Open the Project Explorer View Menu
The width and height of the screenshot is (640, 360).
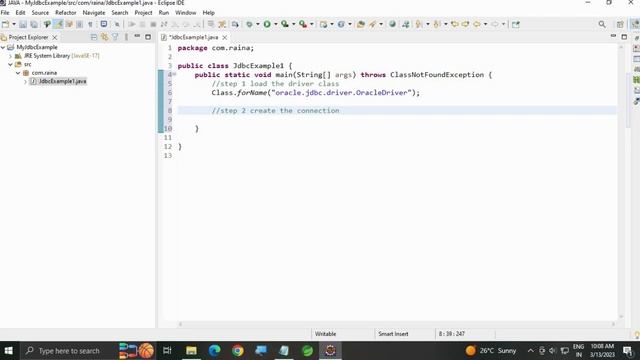[x=126, y=37]
